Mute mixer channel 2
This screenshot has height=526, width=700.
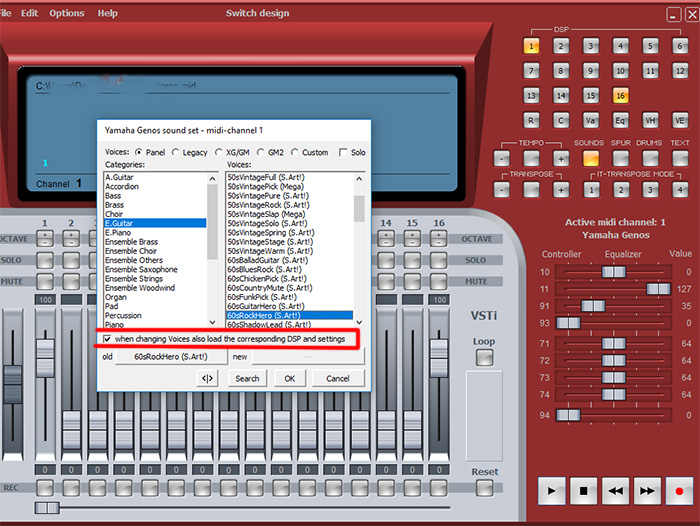coord(71,281)
